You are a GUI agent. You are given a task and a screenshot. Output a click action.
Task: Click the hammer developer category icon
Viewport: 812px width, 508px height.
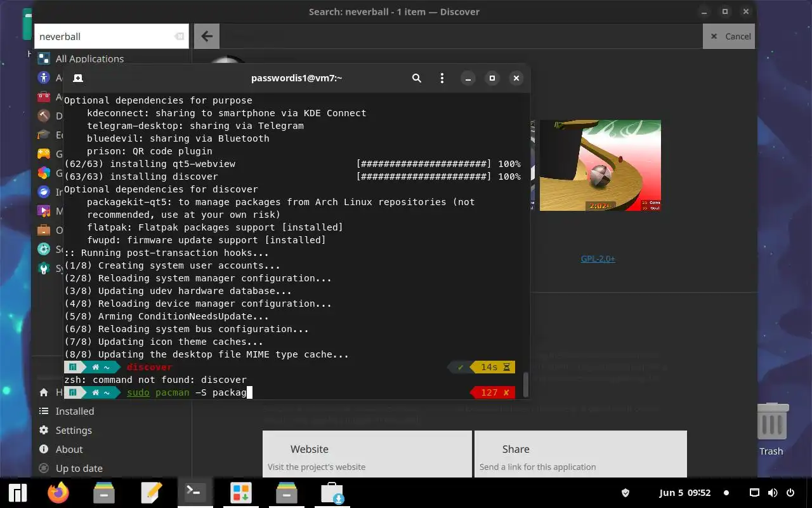tap(44, 116)
